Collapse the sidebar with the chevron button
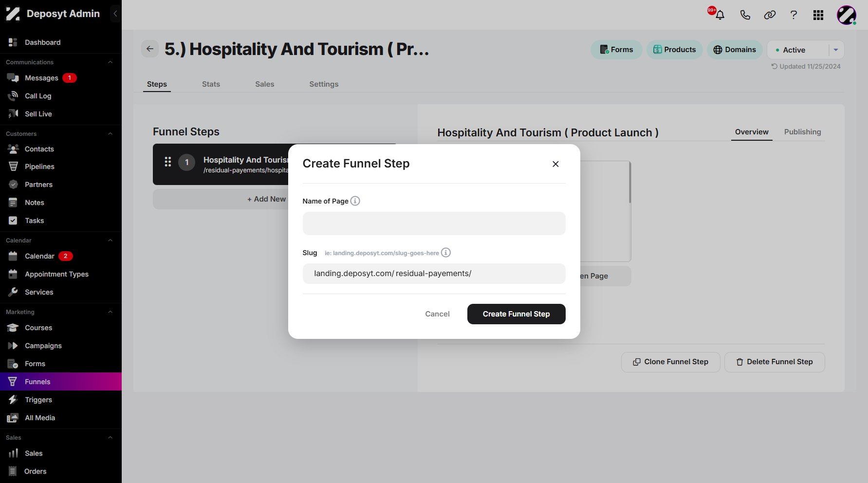Viewport: 868px width, 483px height. (115, 14)
